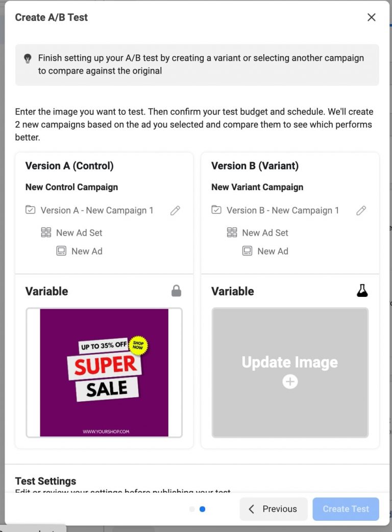Click the first pagination dot
This screenshot has height=532, width=392.
pyautogui.click(x=192, y=509)
